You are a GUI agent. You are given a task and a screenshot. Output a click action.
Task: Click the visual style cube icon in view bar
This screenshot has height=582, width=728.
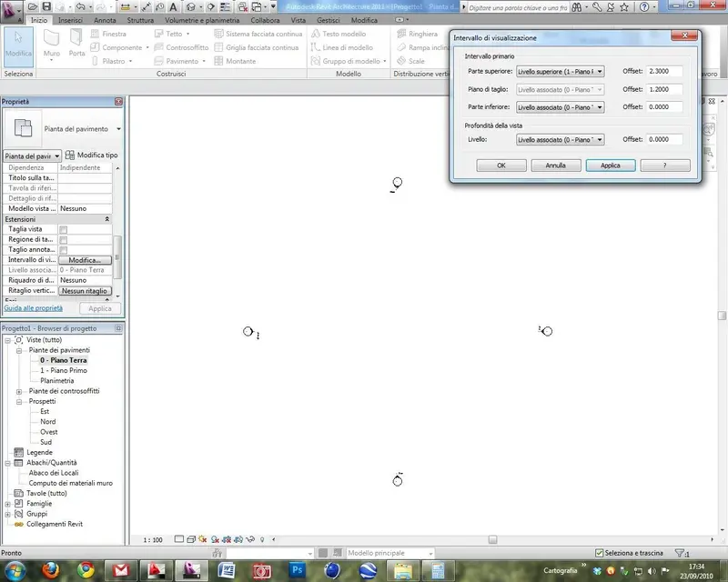click(x=191, y=539)
